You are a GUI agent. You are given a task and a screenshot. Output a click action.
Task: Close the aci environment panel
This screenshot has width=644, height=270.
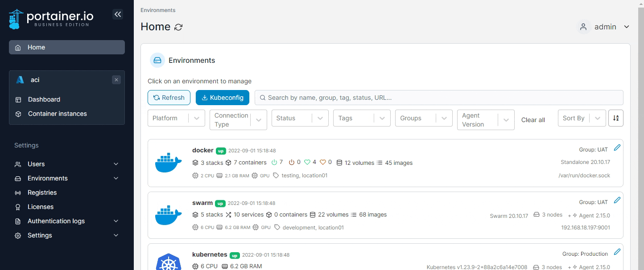tap(116, 80)
